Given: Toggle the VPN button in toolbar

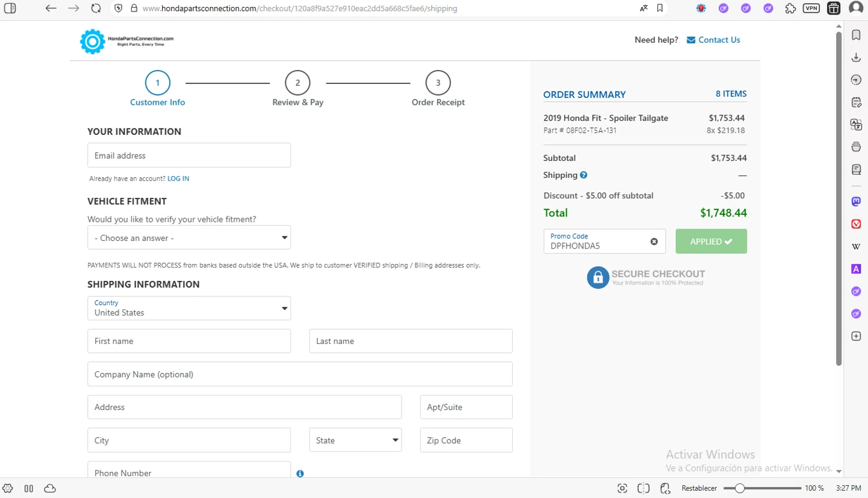Looking at the screenshot, I should pos(811,8).
